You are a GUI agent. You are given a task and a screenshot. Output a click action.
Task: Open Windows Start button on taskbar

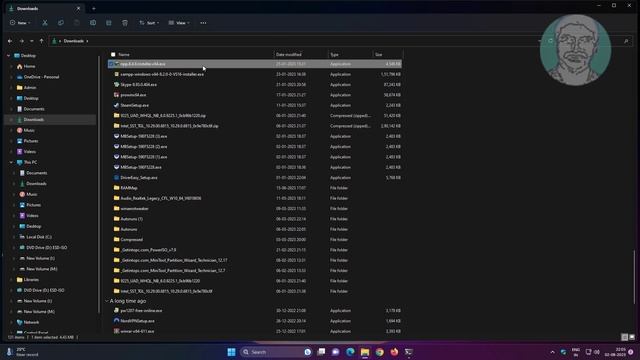pyautogui.click(x=231, y=352)
